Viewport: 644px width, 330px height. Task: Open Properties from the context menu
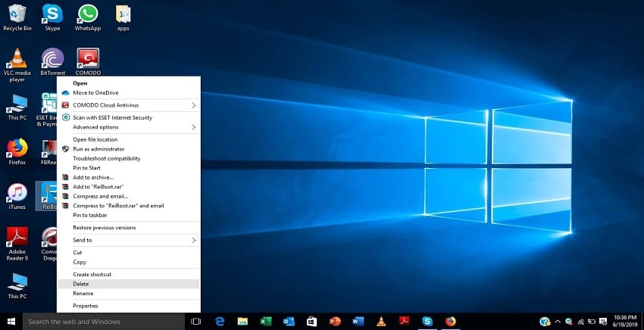[129, 306]
